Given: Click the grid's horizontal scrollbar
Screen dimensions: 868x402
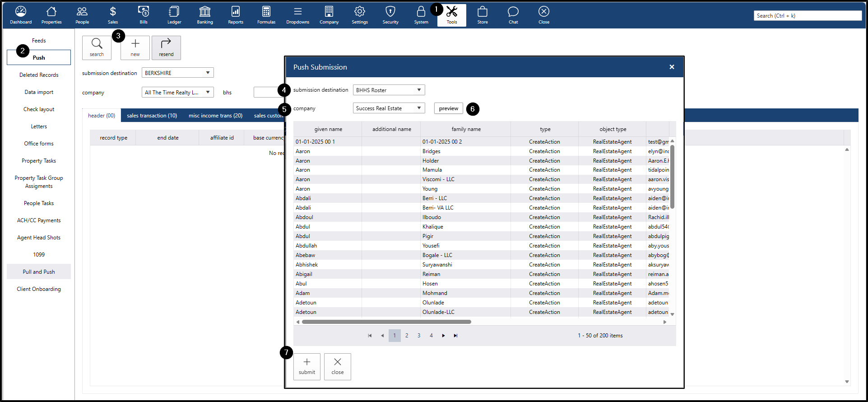Looking at the screenshot, I should [x=386, y=322].
